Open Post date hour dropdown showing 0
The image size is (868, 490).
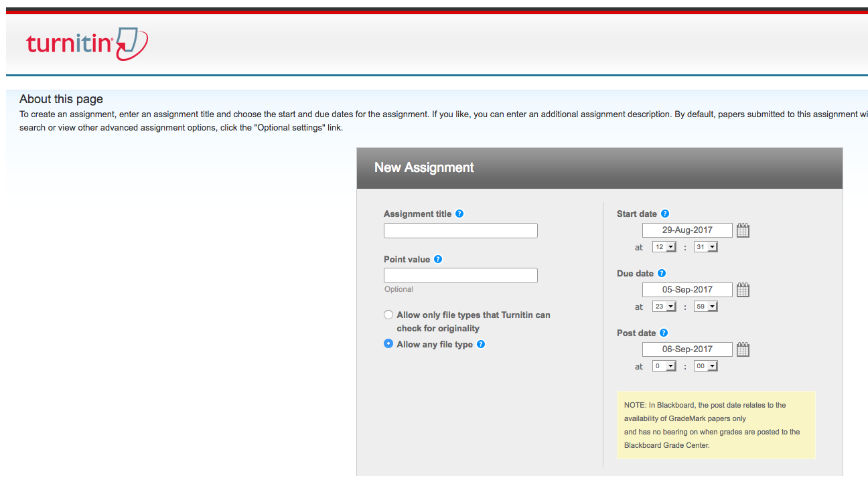(664, 366)
